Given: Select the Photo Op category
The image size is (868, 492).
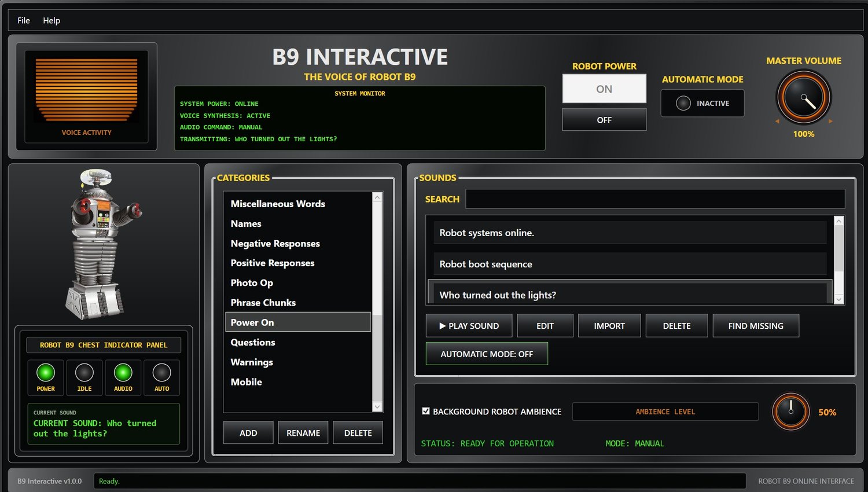Looking at the screenshot, I should (x=298, y=282).
